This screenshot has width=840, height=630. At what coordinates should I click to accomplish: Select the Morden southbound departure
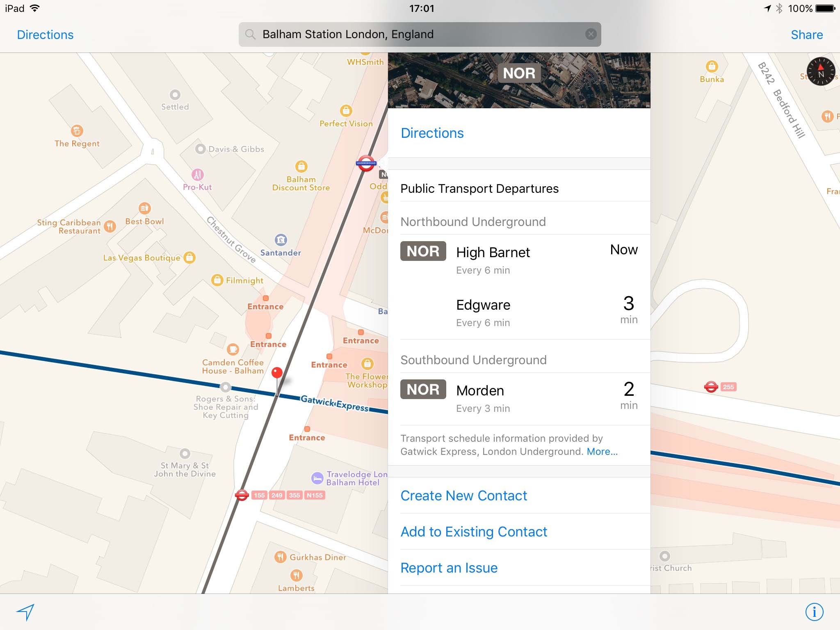click(x=519, y=399)
